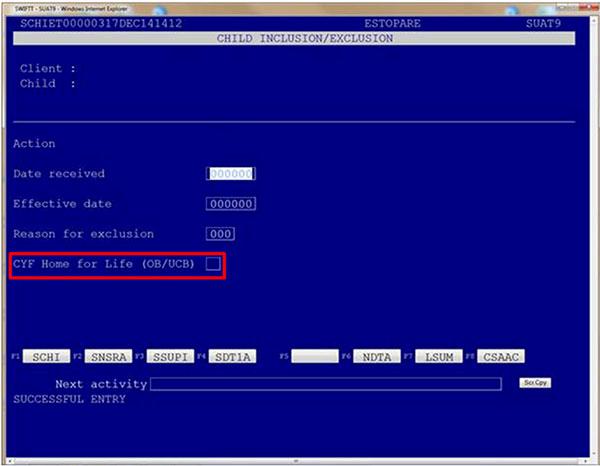
Task: Click the SCHI function key button
Action: click(46, 357)
